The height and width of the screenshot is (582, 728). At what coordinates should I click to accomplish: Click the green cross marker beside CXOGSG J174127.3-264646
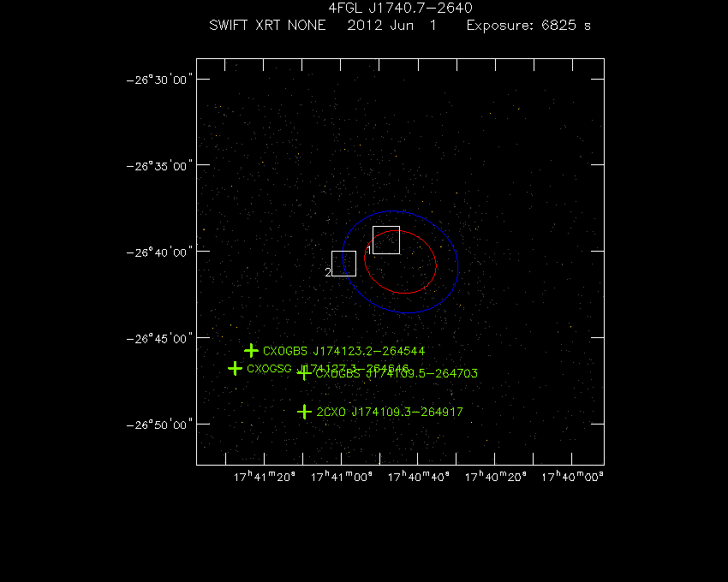pos(235,369)
